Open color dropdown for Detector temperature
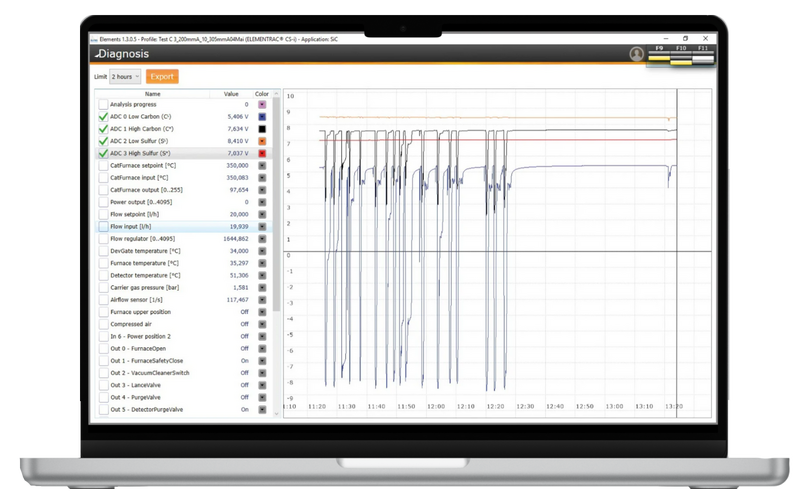Image resolution: width=806 pixels, height=500 pixels. (262, 275)
